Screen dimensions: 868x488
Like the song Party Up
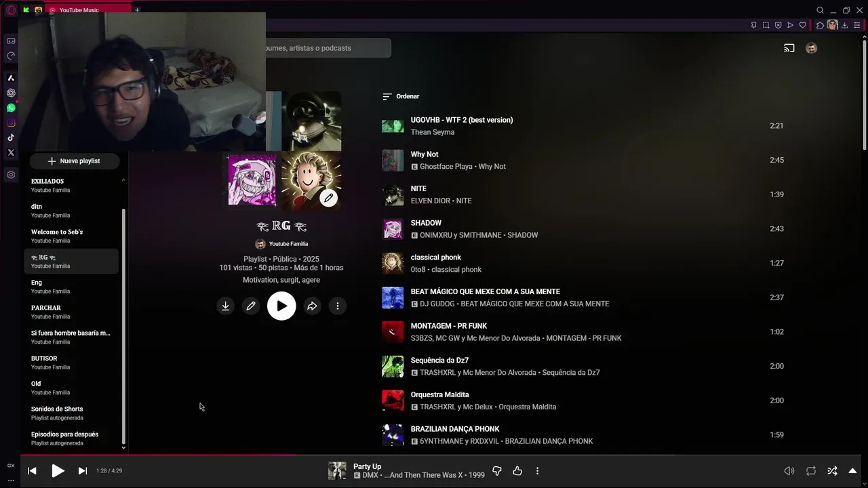(x=517, y=470)
